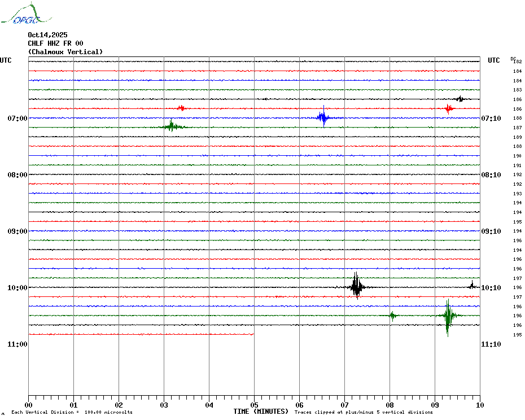The image size is (525, 420).
Task: Click the 05 tick label on the bottom axis
Action: pyautogui.click(x=254, y=404)
